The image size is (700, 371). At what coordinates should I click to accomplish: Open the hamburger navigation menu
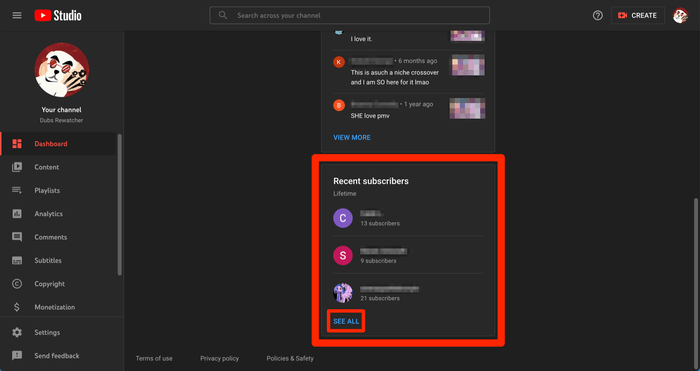point(17,16)
